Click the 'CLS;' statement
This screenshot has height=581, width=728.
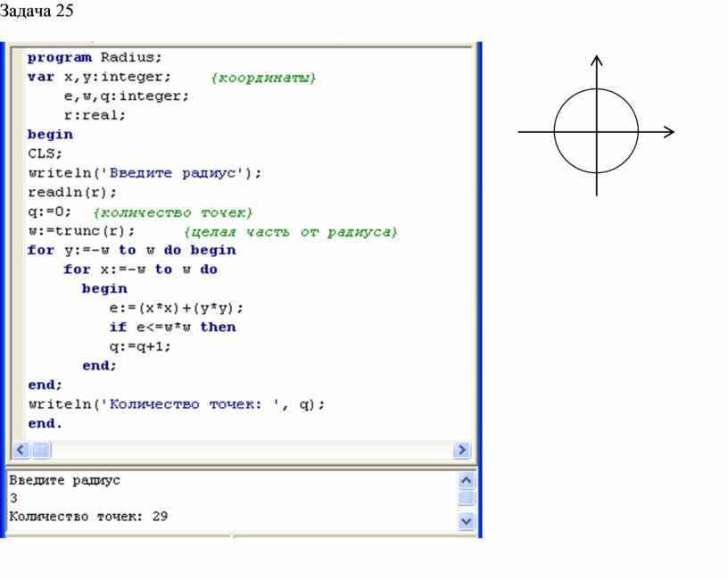pyautogui.click(x=45, y=154)
